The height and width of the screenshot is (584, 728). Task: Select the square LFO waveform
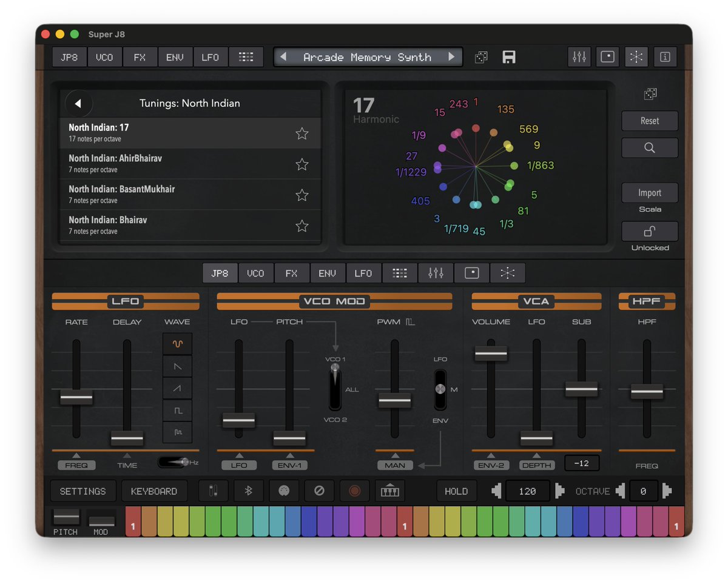(177, 411)
